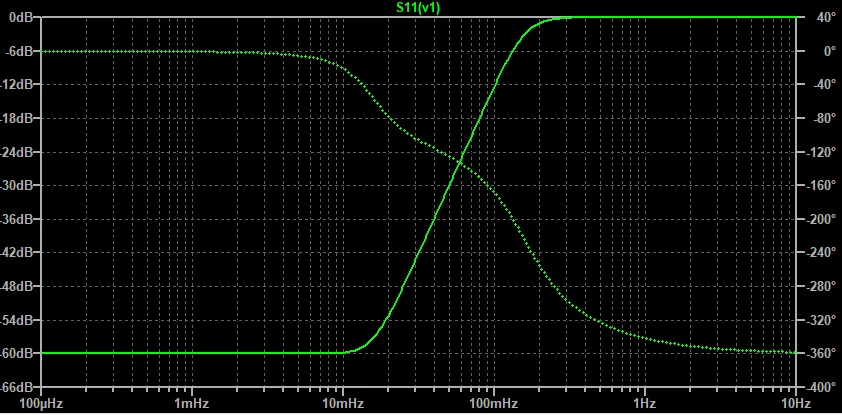This screenshot has height=415, width=842.
Task: Click the 100µHz frequency axis label
Action: (41, 404)
